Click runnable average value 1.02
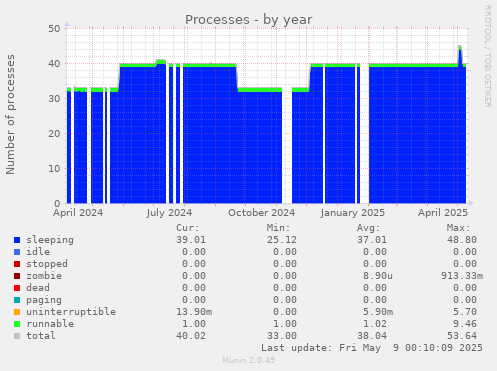This screenshot has width=497, height=371. pyautogui.click(x=375, y=324)
